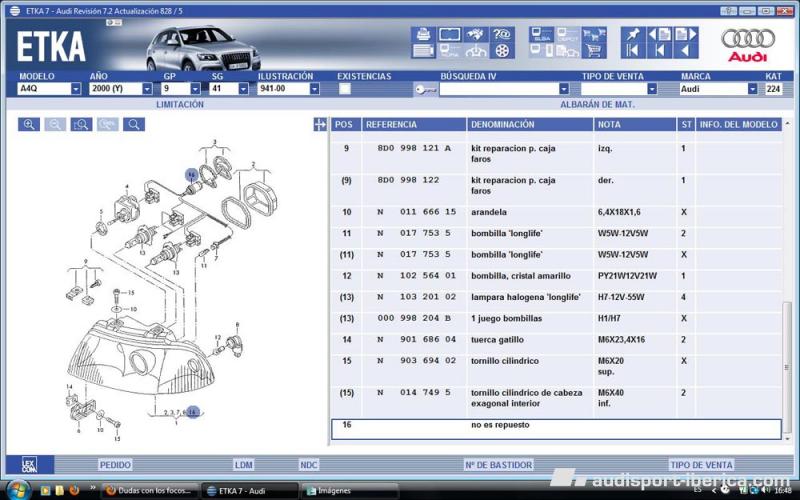Click the ELSA monitor icon
Screen dimensions: 800x500
541,35
